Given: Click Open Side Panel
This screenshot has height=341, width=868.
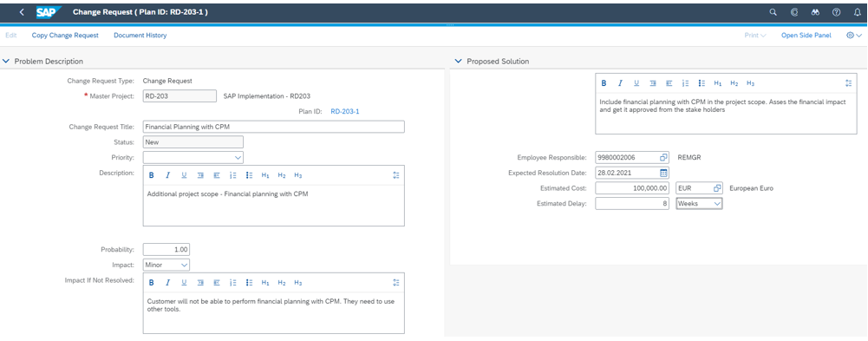Looking at the screenshot, I should (806, 36).
